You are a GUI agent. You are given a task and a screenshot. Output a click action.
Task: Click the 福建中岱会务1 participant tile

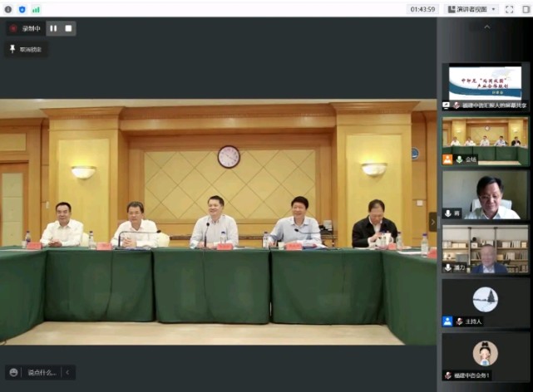tap(486, 356)
